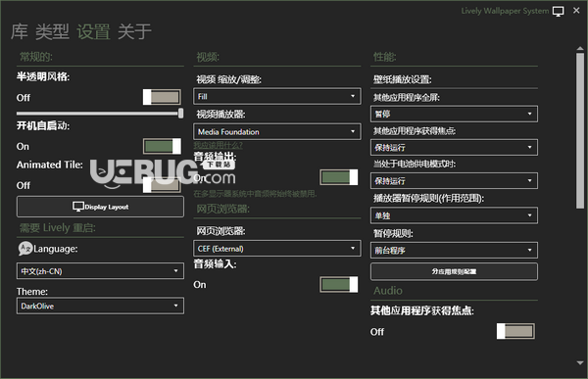588x379 pixels.
Task: Open the pause scope 单独 dropdown
Action: [454, 215]
